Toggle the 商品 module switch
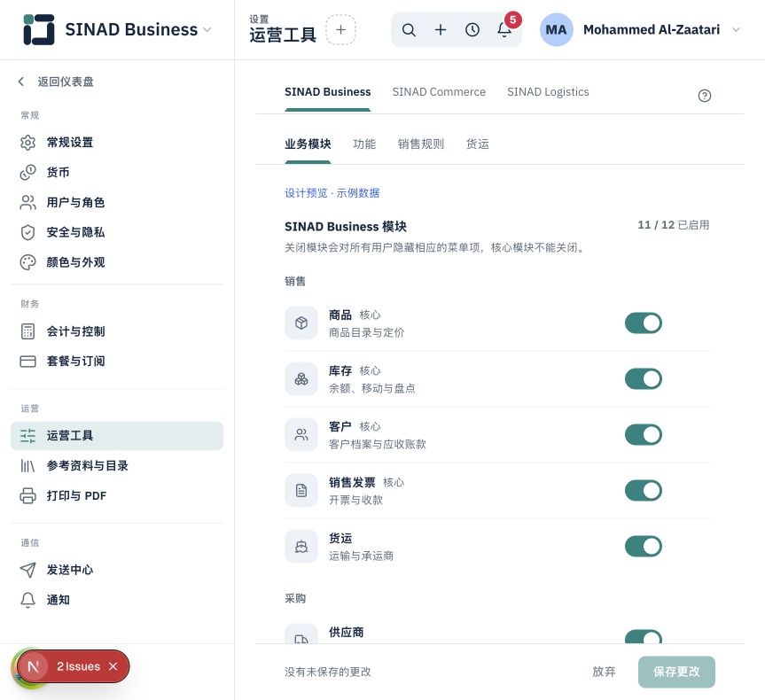This screenshot has height=700, width=765. [x=643, y=323]
